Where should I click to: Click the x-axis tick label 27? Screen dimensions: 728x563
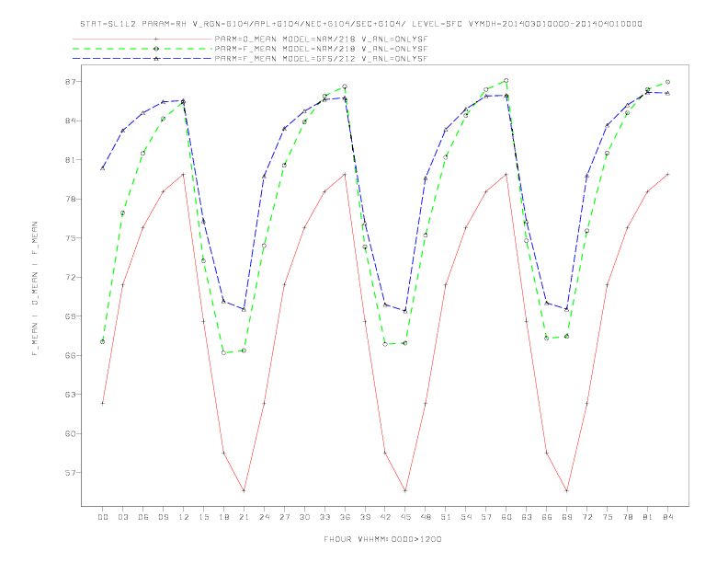tap(284, 517)
